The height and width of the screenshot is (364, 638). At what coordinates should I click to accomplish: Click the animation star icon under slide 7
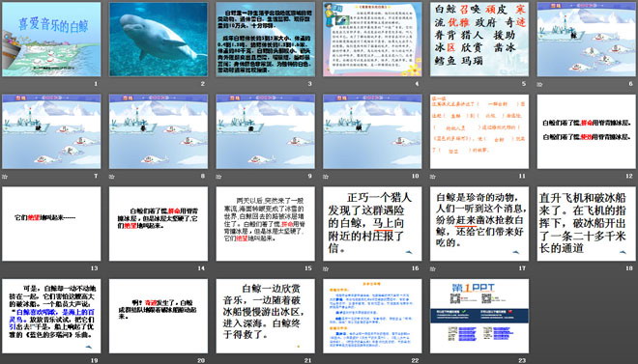pos(5,177)
